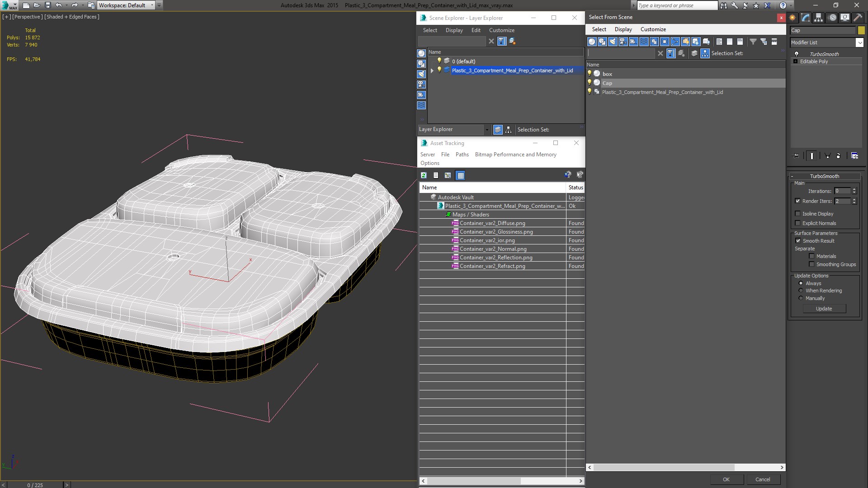This screenshot has width=868, height=488.
Task: Refresh the Asset Tracking list
Action: [424, 175]
